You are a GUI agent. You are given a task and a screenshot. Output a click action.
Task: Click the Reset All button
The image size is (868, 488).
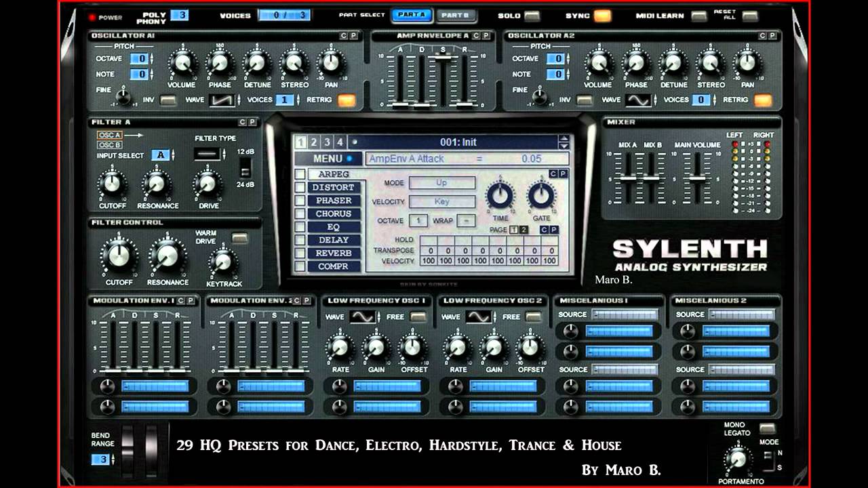click(750, 16)
